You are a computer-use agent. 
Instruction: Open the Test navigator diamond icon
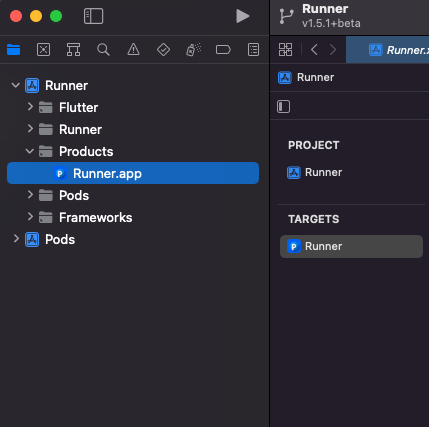pos(163,50)
